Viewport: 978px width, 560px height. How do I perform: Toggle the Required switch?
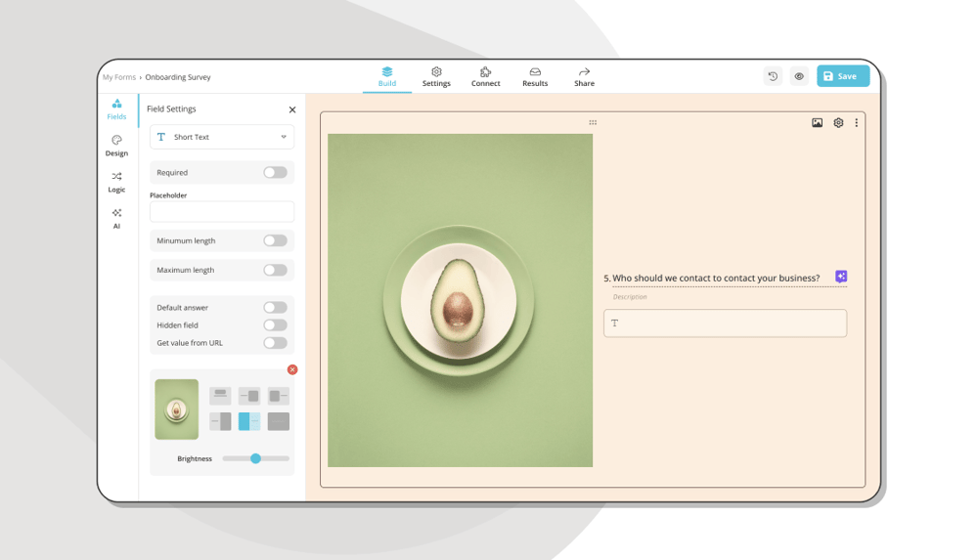275,173
